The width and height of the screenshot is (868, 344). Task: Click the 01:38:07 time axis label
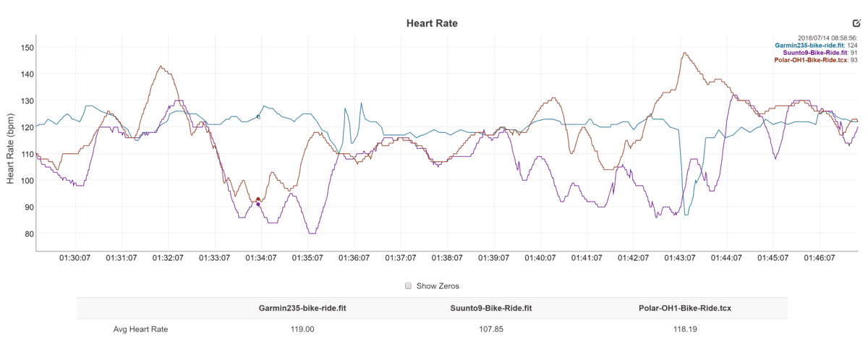coord(447,258)
